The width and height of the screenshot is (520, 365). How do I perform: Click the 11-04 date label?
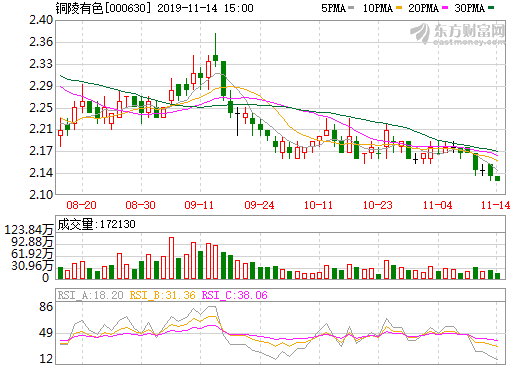437,205
